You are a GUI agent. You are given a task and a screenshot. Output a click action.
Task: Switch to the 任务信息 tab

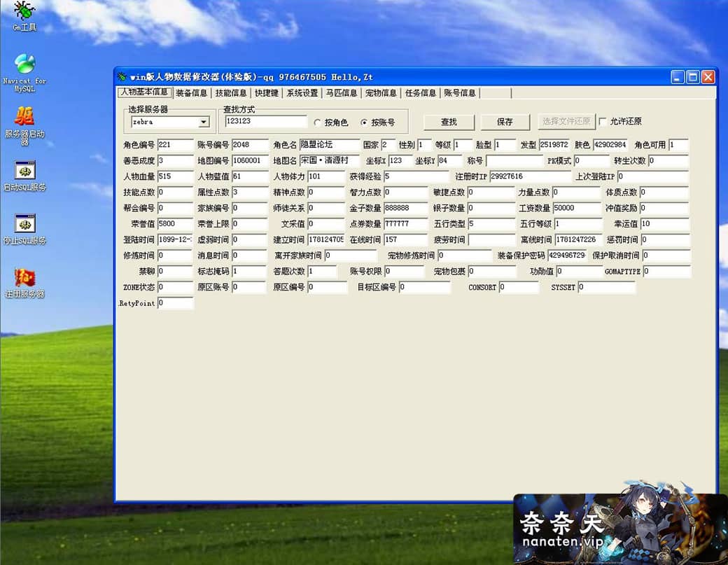coord(420,93)
